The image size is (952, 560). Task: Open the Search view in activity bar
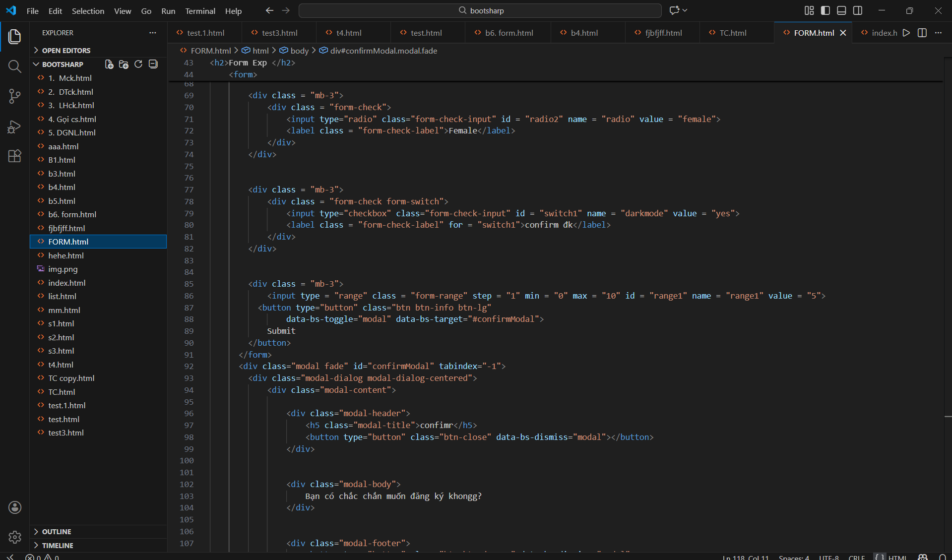point(15,66)
